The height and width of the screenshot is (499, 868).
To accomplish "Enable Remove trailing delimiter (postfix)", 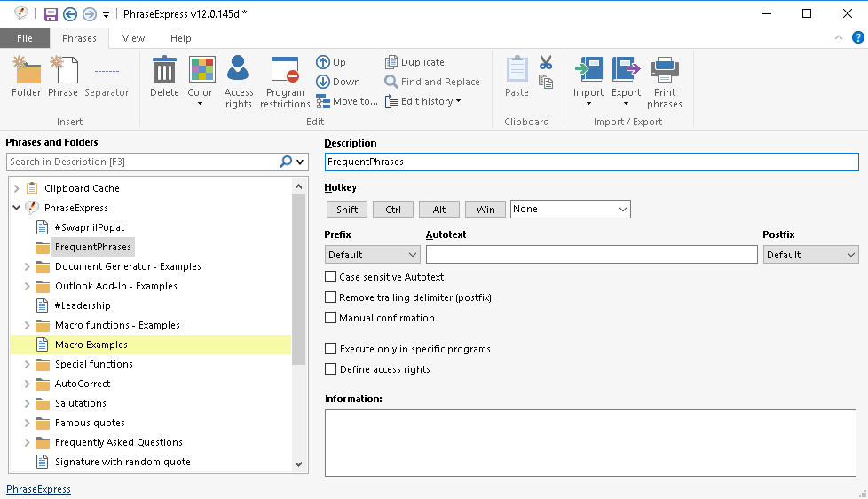I will tap(330, 297).
